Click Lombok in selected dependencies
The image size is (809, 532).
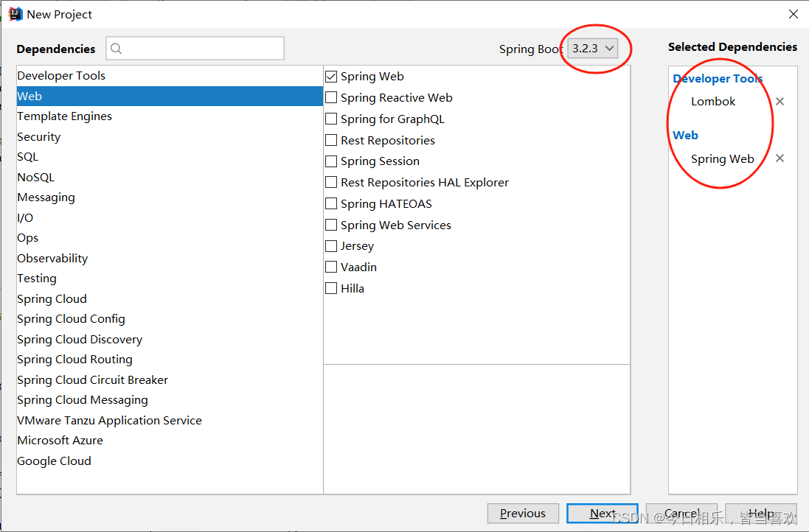click(x=713, y=102)
